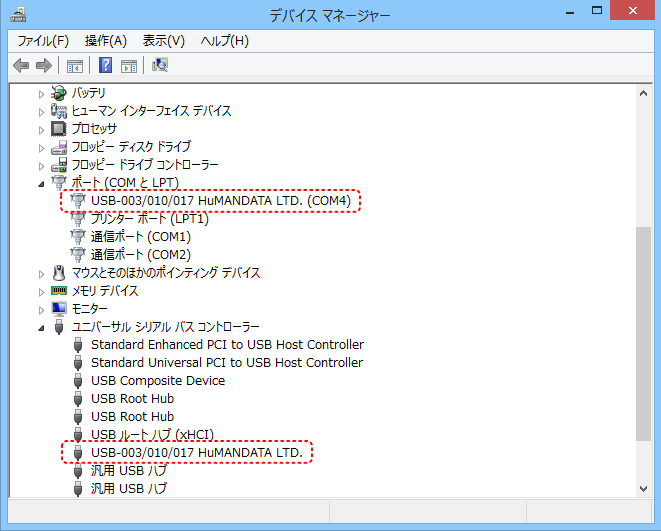661x531 pixels.
Task: Expand the モニター category
Action: point(42,309)
